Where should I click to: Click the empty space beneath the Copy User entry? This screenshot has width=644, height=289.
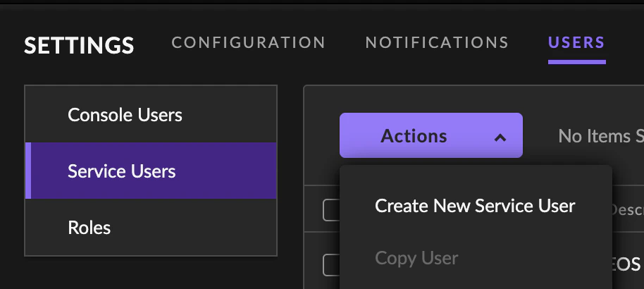tap(476, 281)
